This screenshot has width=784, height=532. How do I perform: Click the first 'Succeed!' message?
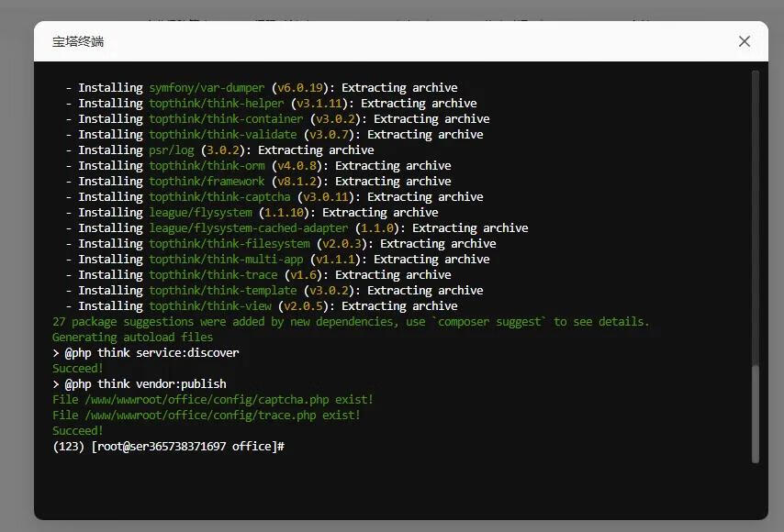[77, 368]
